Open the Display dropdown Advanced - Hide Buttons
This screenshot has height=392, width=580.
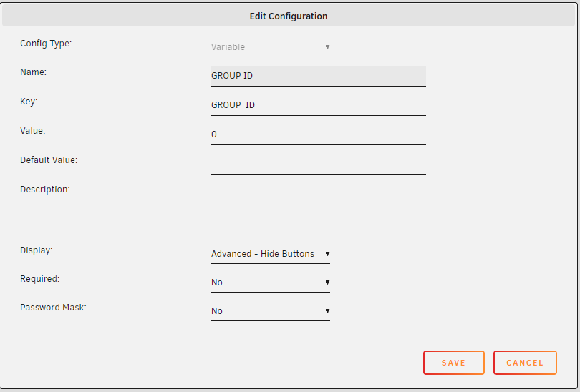(x=271, y=254)
